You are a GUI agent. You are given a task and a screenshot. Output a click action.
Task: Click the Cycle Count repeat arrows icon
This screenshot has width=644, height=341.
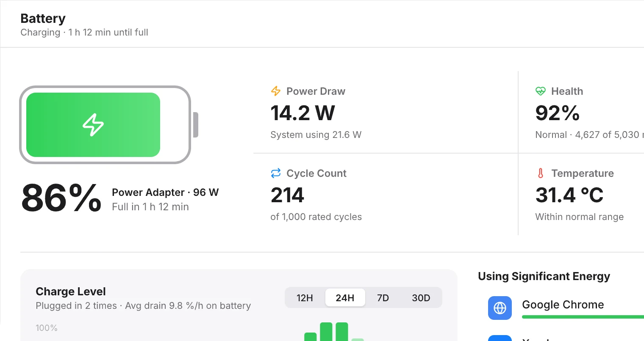pos(276,173)
